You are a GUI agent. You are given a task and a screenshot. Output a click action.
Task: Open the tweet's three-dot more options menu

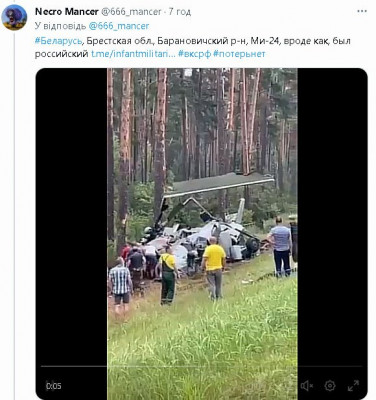coord(362,11)
